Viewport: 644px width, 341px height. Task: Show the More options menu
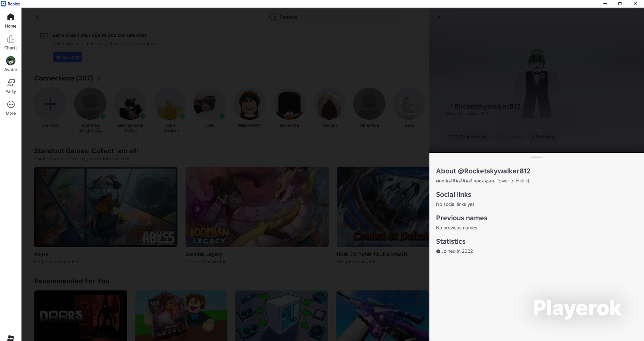11,108
